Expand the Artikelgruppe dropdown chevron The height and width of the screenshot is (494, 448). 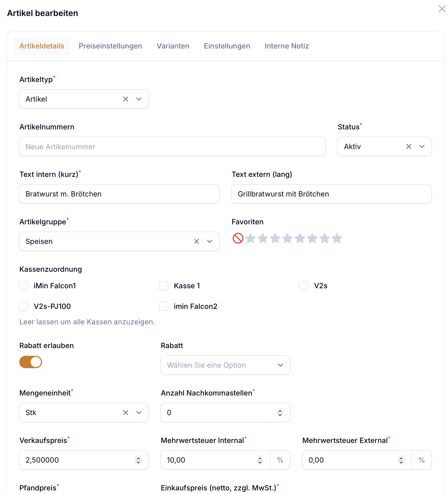tap(210, 241)
